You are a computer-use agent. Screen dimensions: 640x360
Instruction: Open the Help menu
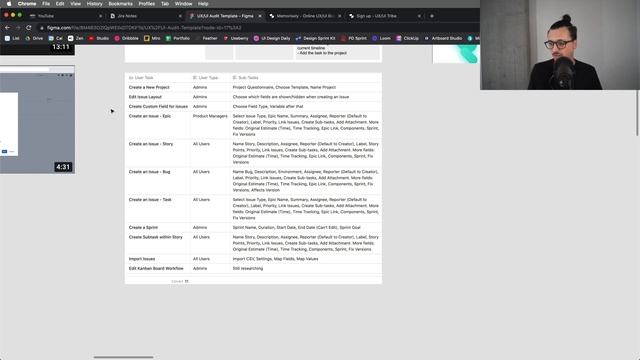203,4
